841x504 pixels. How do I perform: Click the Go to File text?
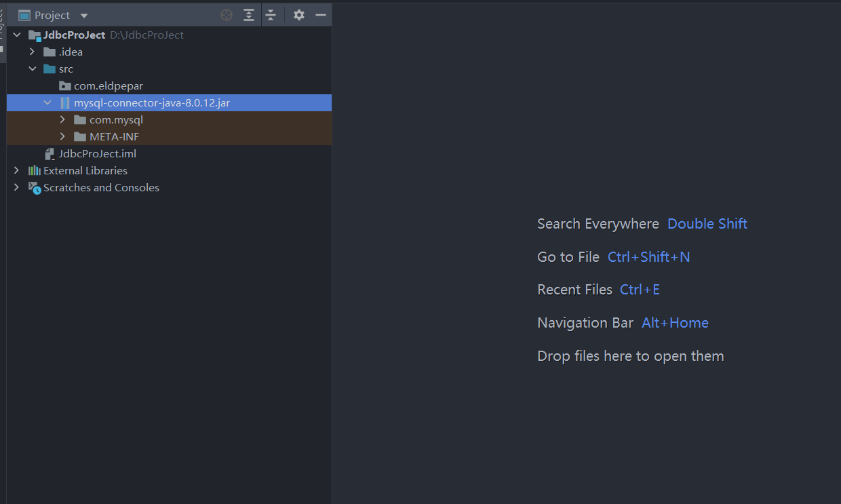[x=568, y=256]
